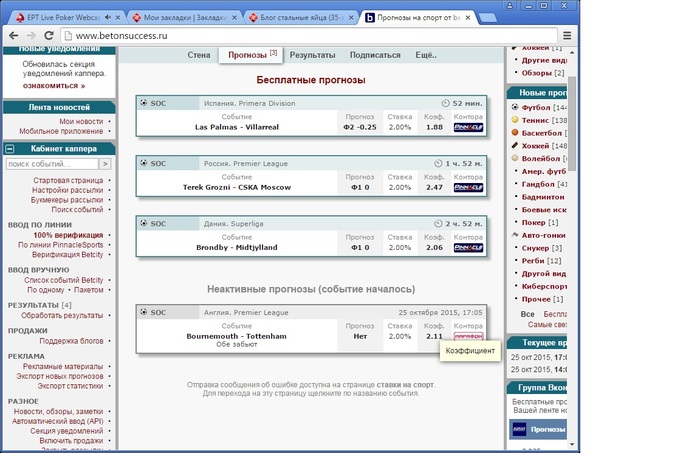The width and height of the screenshot is (700, 453).
Task: Click the soccer ball icon in Россия card
Action: (x=143, y=163)
